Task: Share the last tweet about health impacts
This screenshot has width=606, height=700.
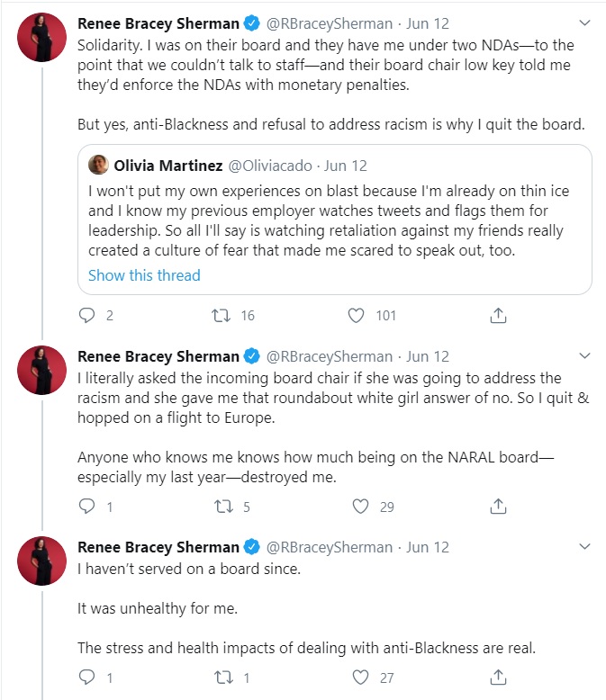Action: click(x=497, y=677)
